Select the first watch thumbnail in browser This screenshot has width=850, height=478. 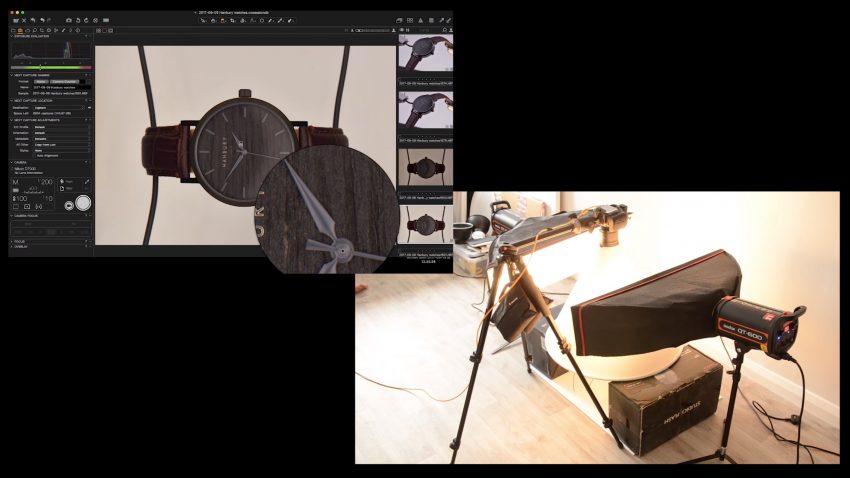426,53
